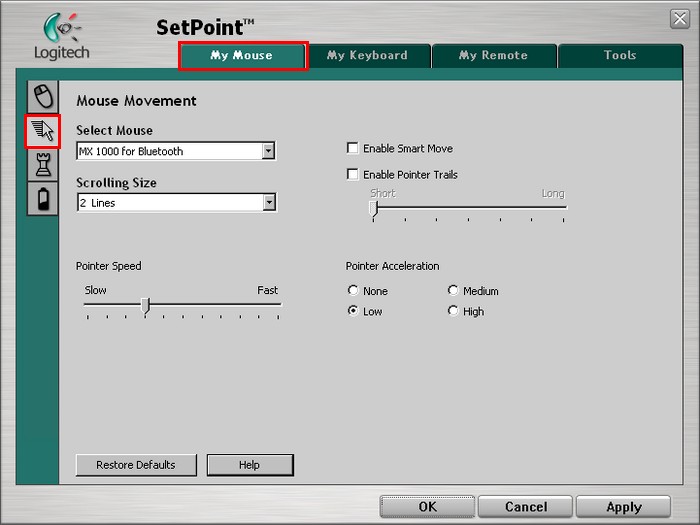Click the Mouse Movement heading
The width and height of the screenshot is (700, 525).
tap(136, 101)
